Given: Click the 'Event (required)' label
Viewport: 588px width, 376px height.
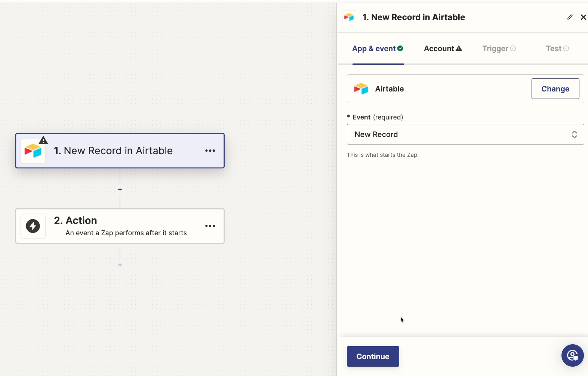Looking at the screenshot, I should (375, 117).
